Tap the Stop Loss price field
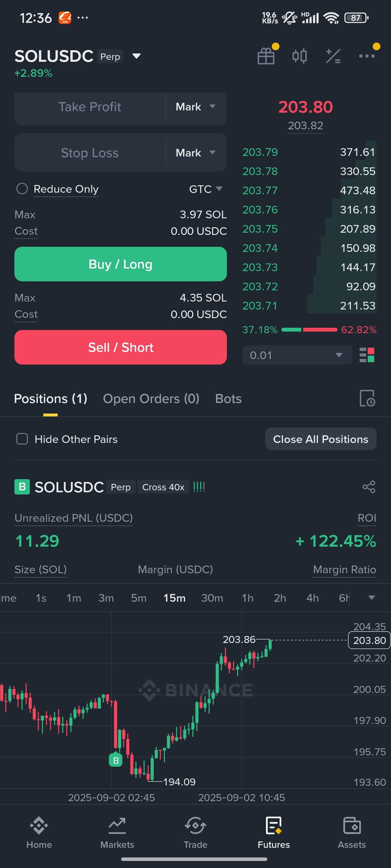This screenshot has width=391, height=868. coord(90,153)
